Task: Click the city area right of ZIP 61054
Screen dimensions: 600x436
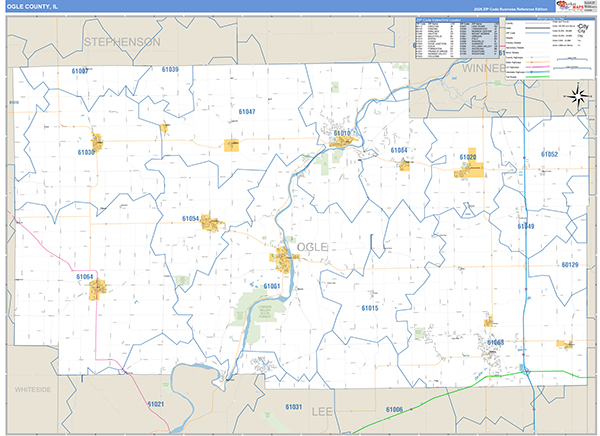Action: tap(211, 222)
